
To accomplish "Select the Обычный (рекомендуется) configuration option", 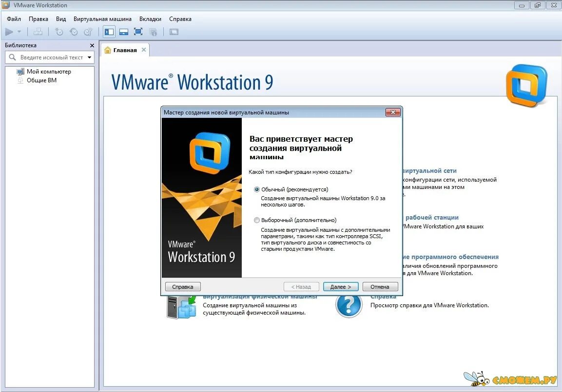I will pos(257,189).
